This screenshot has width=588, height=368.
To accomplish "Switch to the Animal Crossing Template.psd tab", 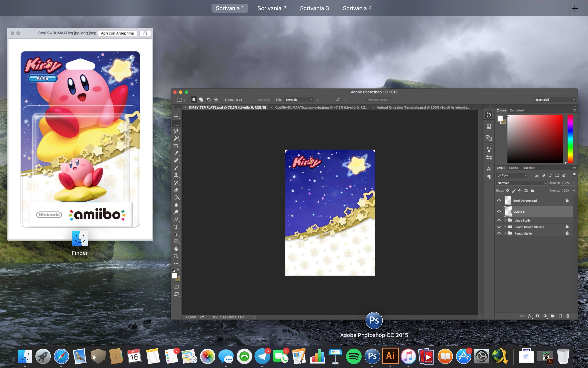I will click(x=423, y=107).
